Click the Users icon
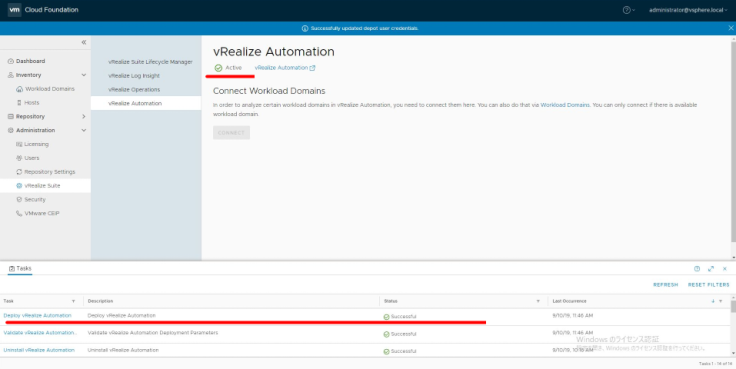 [x=19, y=158]
